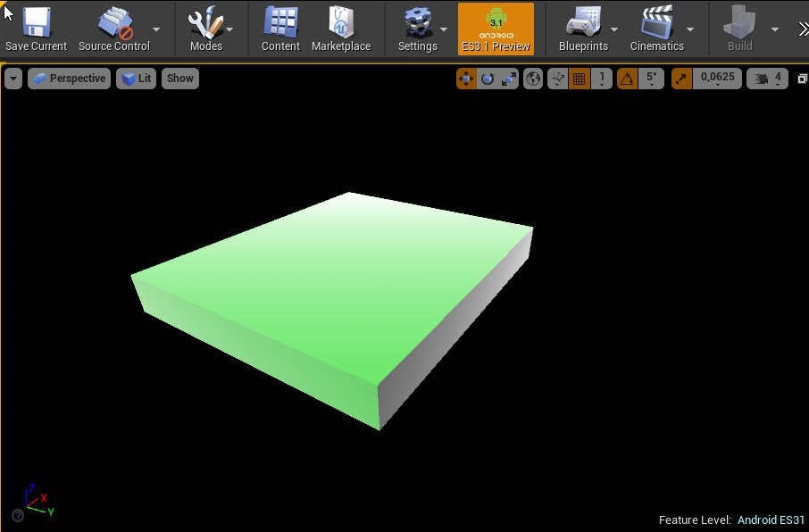809x532 pixels.
Task: Click the XYZ axis orientation gizmo
Action: click(x=39, y=500)
